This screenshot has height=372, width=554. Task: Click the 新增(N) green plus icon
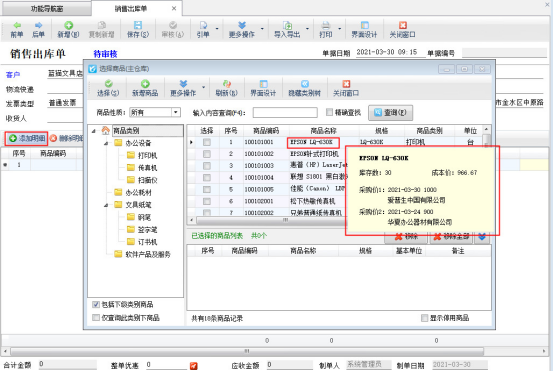69,25
